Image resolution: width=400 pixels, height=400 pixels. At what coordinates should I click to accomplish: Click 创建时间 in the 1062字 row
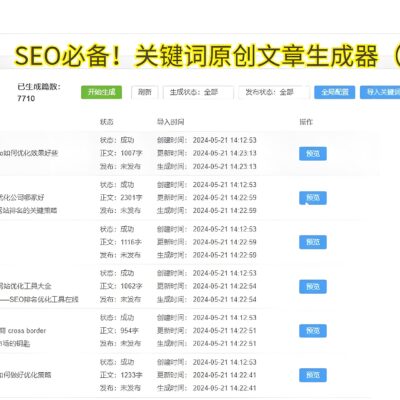click(x=207, y=273)
